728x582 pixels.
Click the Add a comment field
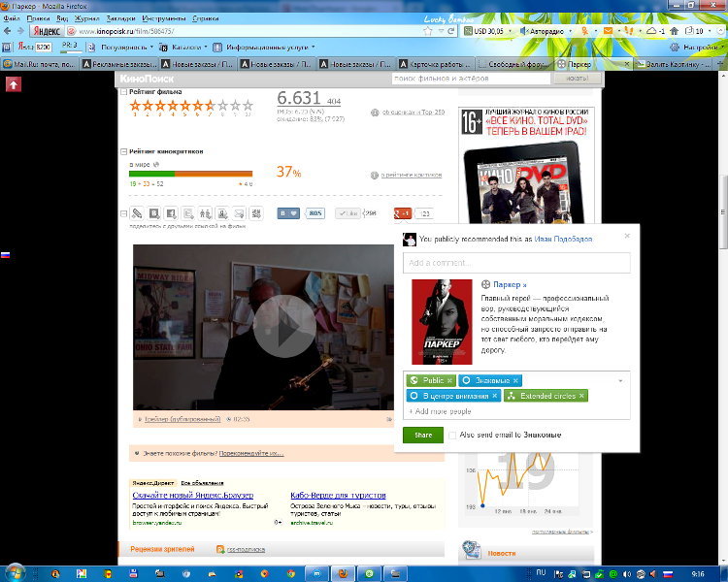point(516,263)
